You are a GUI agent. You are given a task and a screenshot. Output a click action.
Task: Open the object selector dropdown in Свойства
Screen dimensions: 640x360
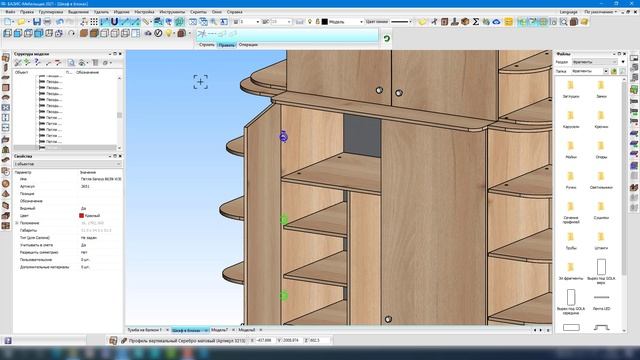pos(67,164)
